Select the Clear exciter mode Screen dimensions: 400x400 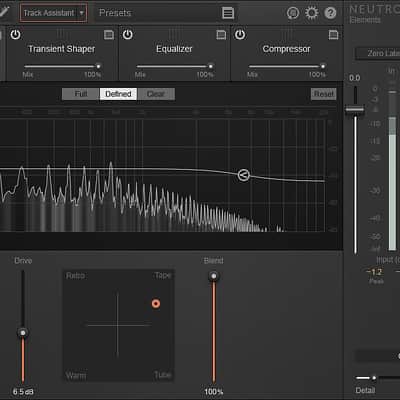click(156, 94)
